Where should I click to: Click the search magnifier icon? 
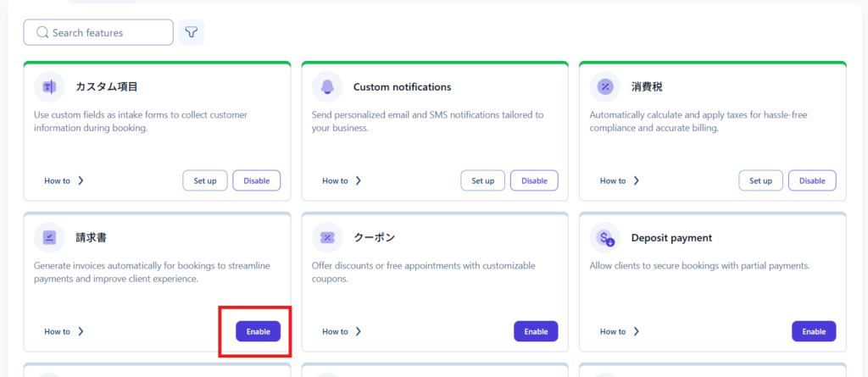point(41,33)
